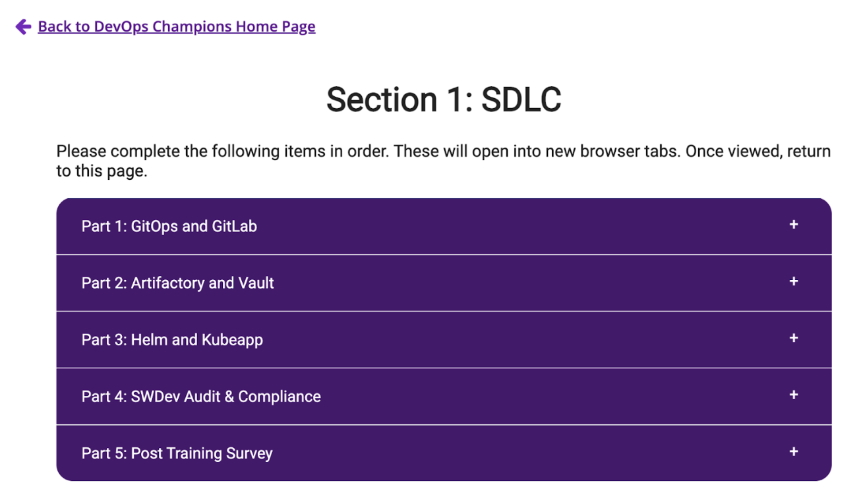Expand the Part 4: SWDev Audit & Compliance title
Image resolution: width=859 pixels, height=504 pixels.
201,397
